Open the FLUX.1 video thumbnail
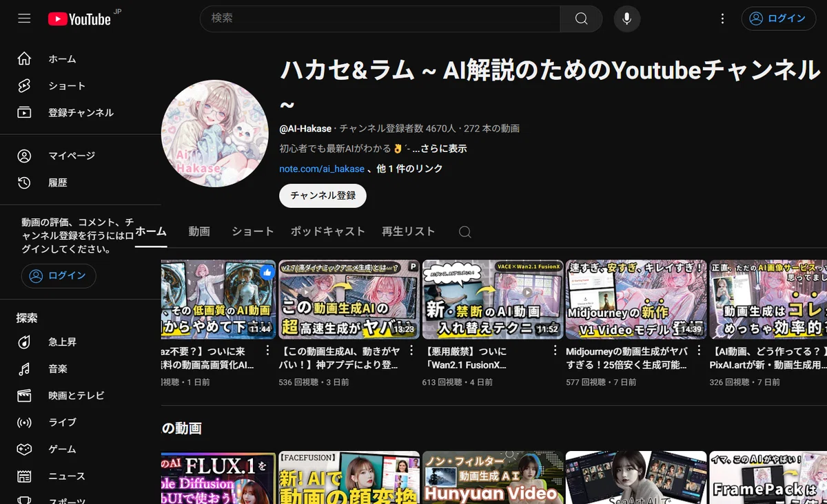This screenshot has width=827, height=504. tap(218, 478)
